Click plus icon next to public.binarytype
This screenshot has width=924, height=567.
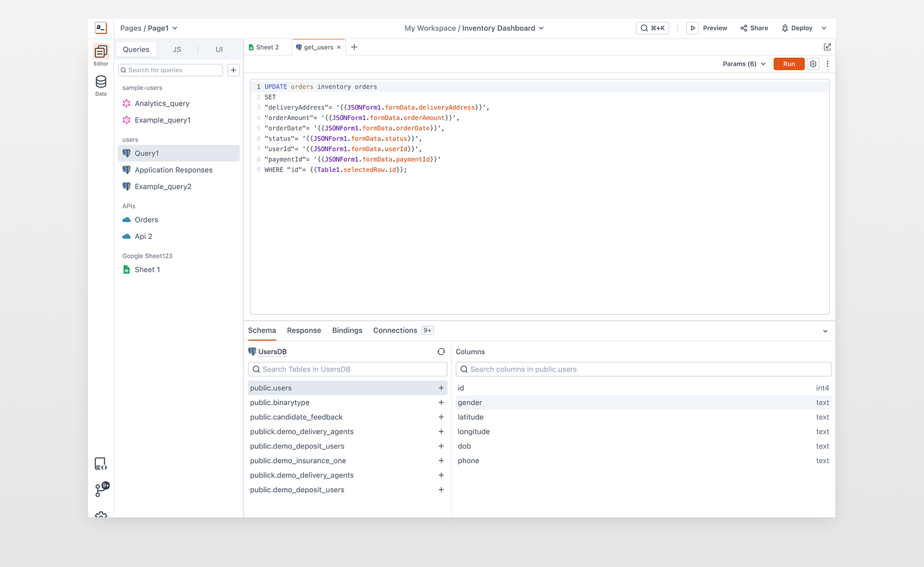(x=441, y=402)
